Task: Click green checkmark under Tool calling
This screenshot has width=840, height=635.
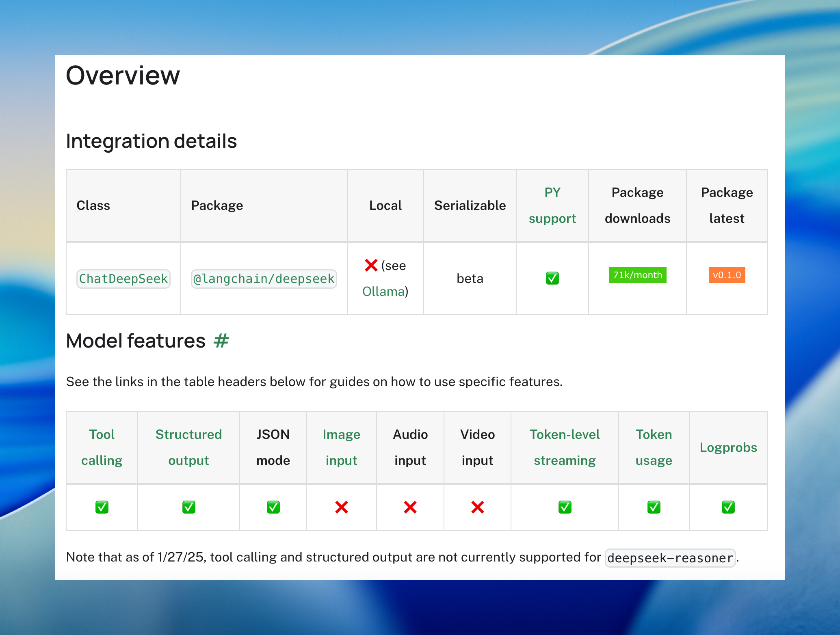Action: [102, 507]
